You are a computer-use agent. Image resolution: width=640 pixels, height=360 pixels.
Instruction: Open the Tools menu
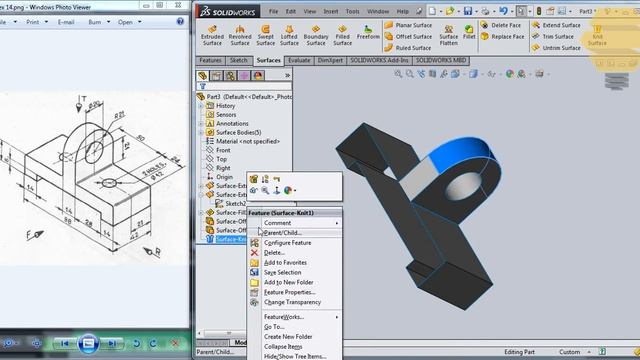[x=352, y=11]
